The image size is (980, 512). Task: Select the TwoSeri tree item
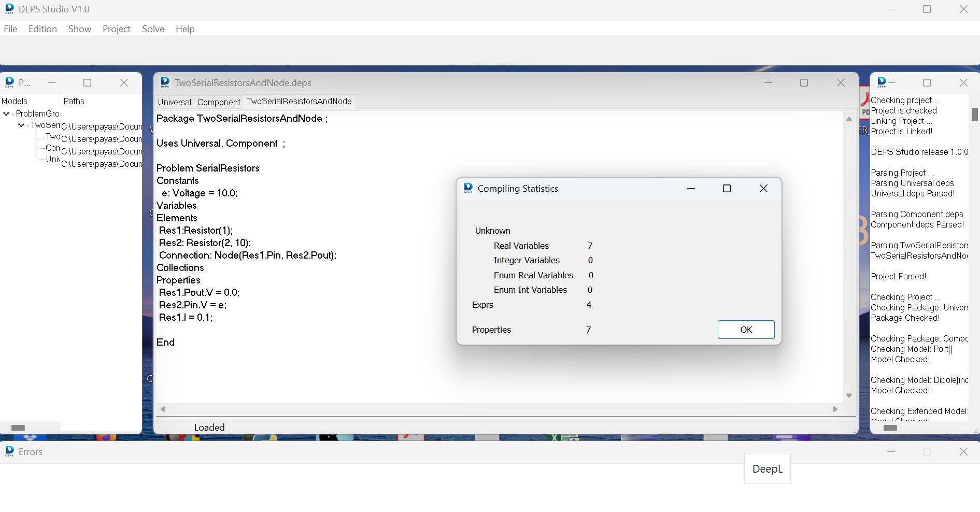click(45, 125)
